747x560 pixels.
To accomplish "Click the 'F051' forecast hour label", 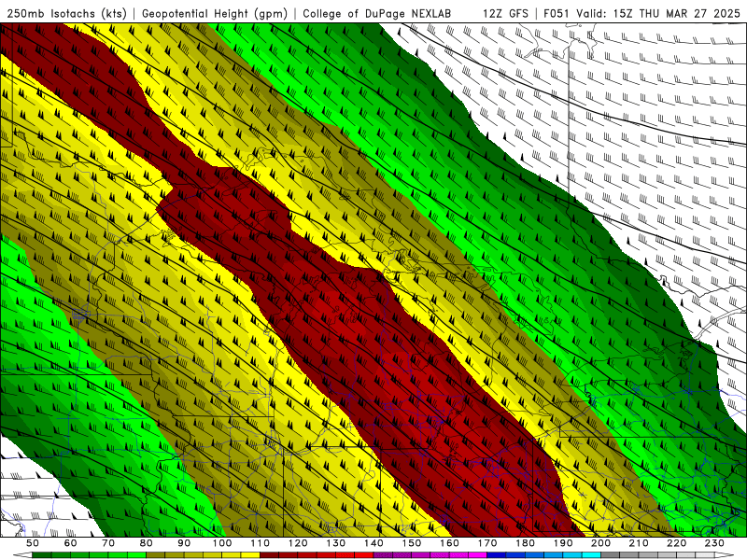I will point(557,13).
